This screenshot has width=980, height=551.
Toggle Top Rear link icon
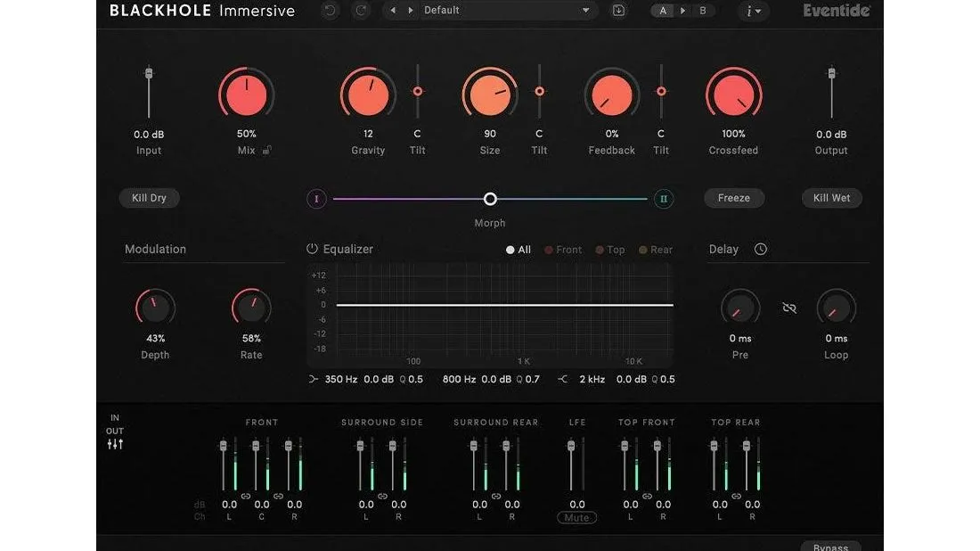pyautogui.click(x=736, y=497)
